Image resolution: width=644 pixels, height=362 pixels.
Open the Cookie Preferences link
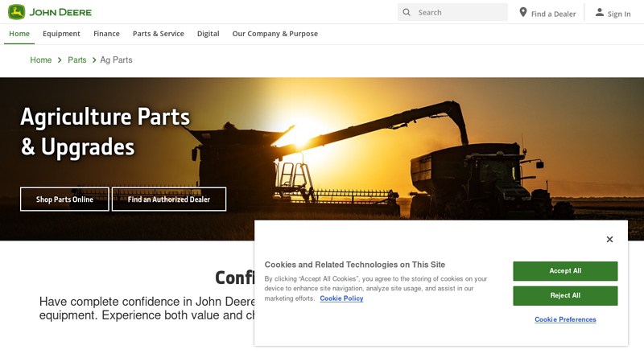565,319
